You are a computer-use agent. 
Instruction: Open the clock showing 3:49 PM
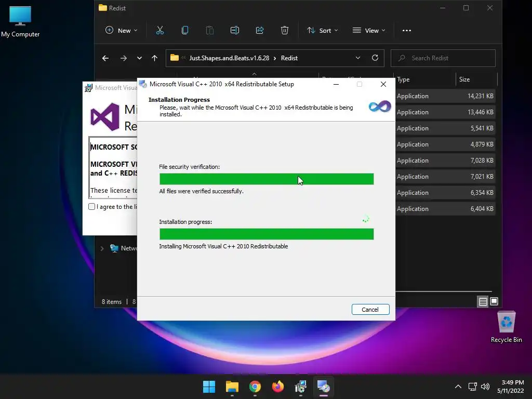tap(511, 387)
